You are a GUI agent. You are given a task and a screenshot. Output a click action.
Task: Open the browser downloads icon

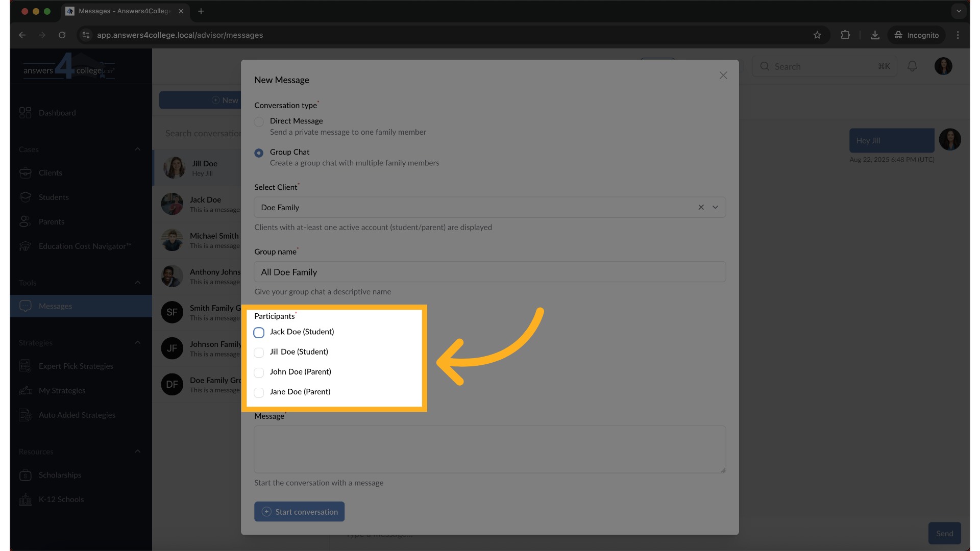[875, 35]
